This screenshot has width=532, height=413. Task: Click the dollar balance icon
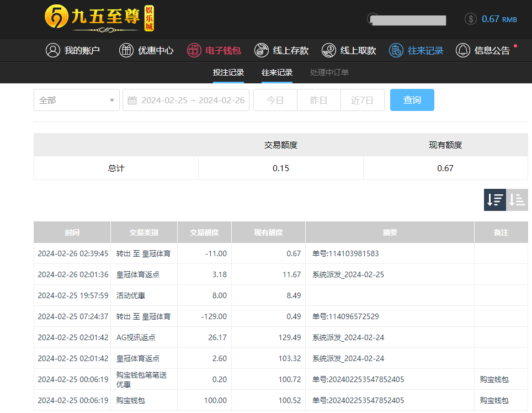471,19
